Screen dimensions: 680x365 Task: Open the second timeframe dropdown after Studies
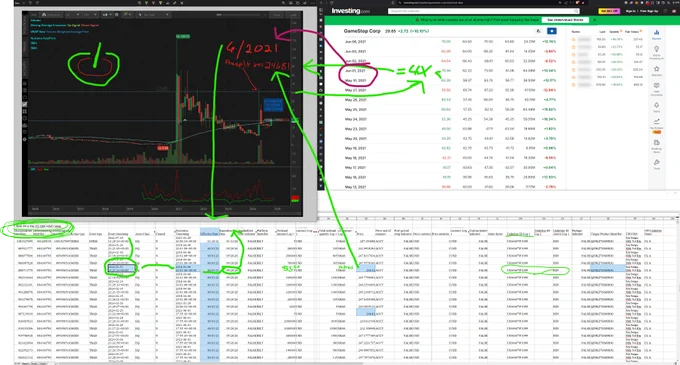point(90,15)
